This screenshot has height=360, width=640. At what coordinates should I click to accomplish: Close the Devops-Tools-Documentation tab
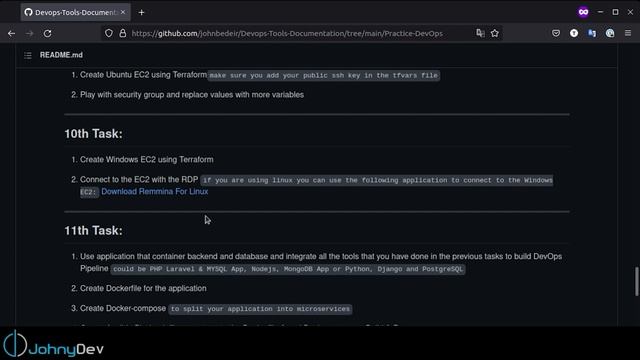tap(123, 12)
